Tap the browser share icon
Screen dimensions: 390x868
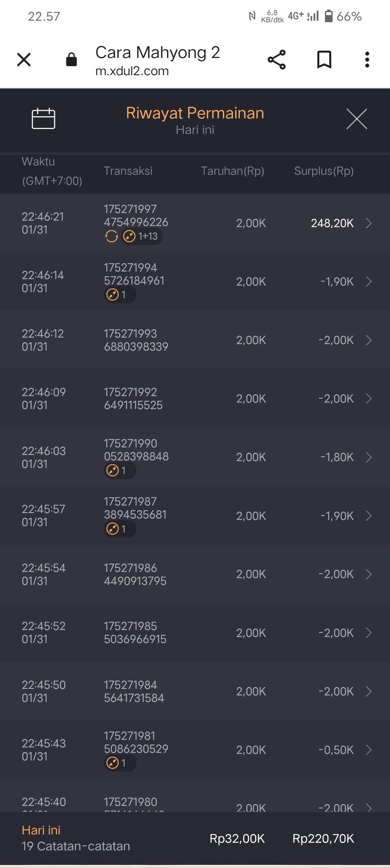pyautogui.click(x=277, y=60)
